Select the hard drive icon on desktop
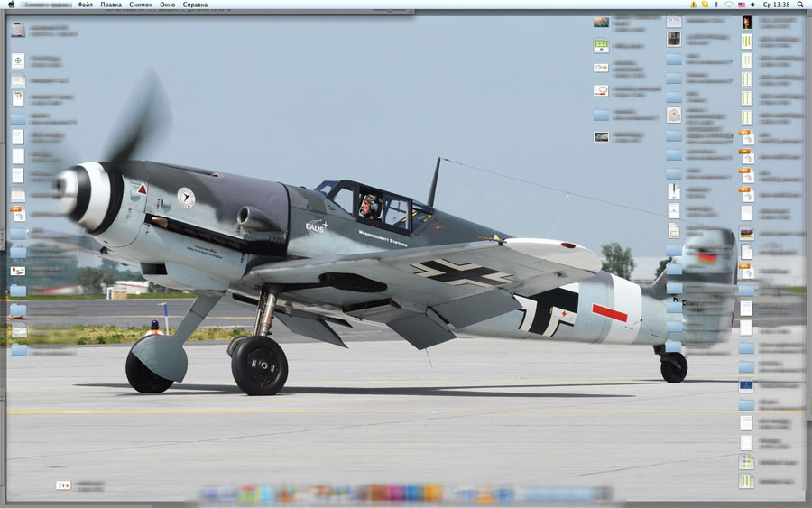The height and width of the screenshot is (508, 812). [18, 30]
